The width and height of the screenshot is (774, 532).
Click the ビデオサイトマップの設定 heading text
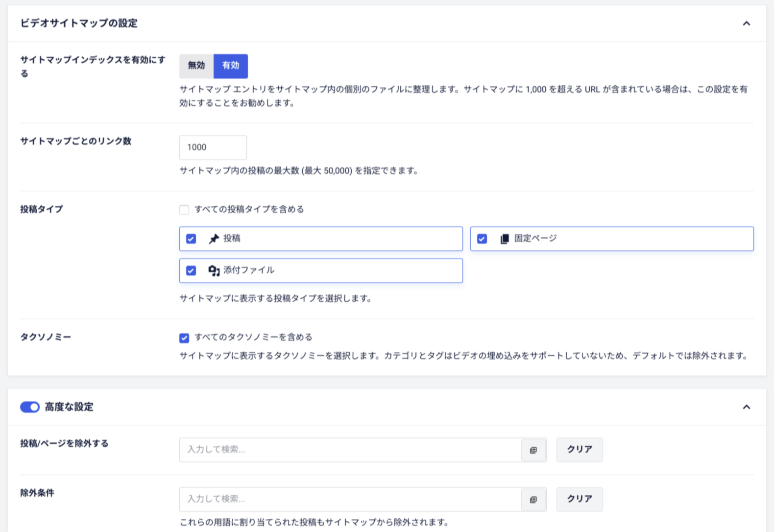point(79,24)
